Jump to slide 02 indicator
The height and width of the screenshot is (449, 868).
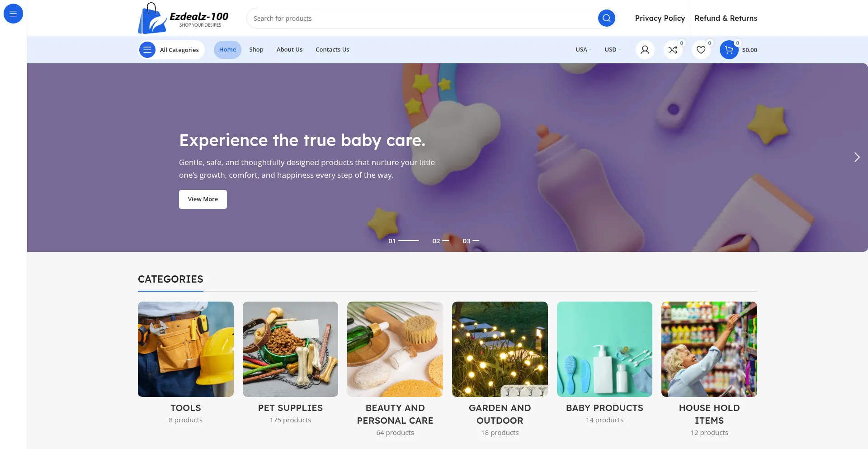[x=440, y=241]
